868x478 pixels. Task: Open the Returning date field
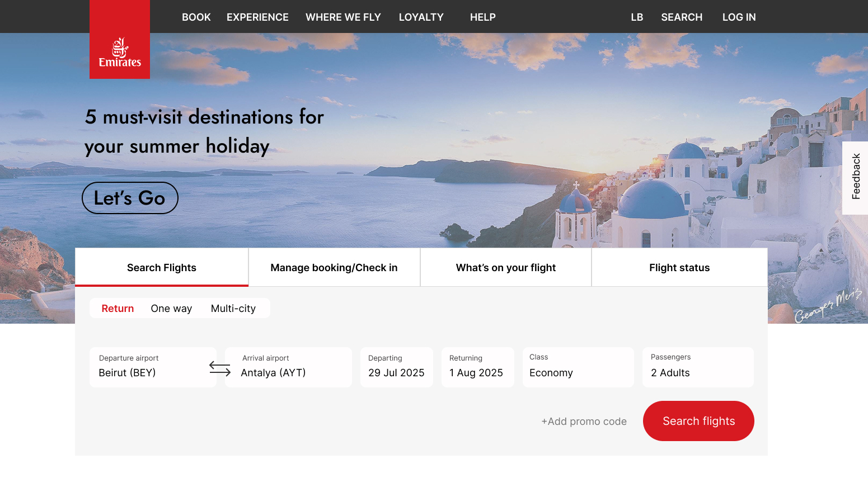tap(477, 367)
